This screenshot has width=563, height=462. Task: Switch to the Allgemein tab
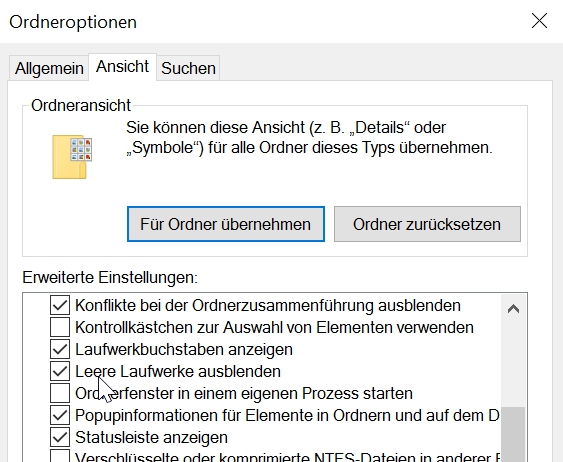[x=49, y=68]
